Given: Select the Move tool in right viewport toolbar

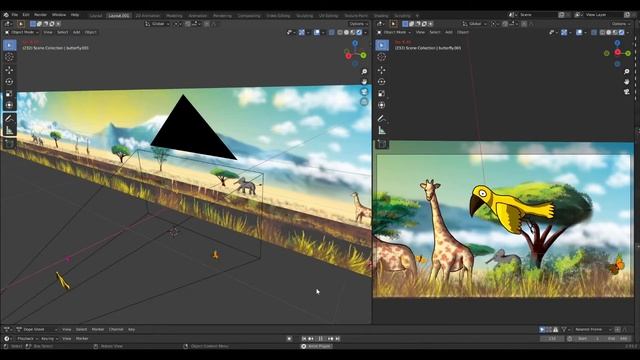Looking at the screenshot, I should pos(382,70).
